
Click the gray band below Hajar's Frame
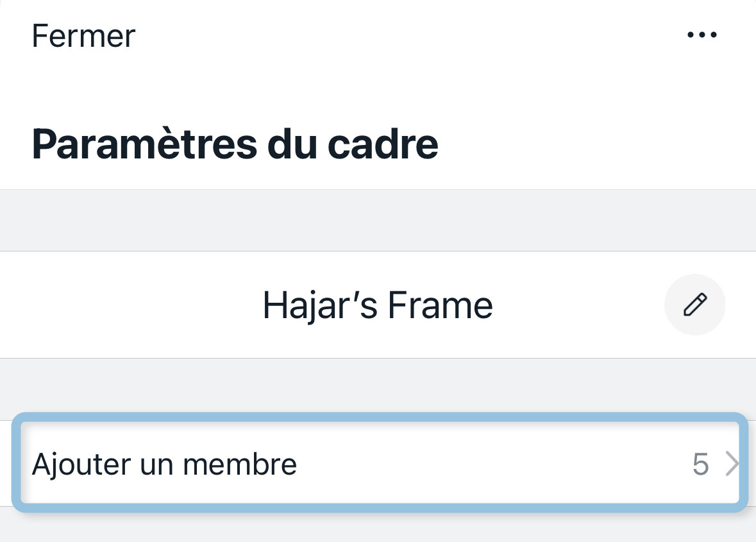(378, 385)
